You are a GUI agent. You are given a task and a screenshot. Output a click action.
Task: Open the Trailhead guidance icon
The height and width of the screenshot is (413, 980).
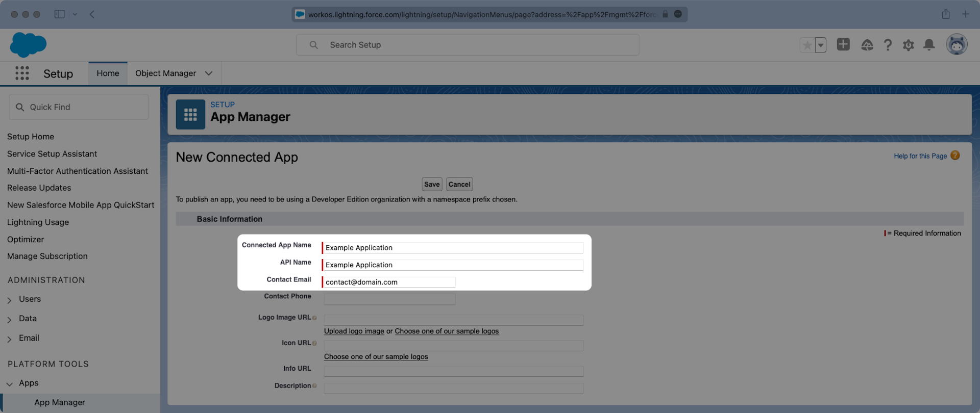tap(867, 45)
